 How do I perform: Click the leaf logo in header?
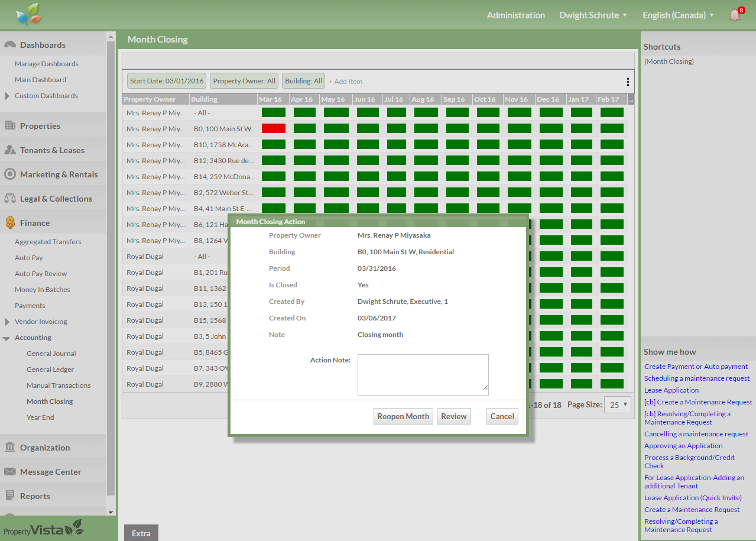point(29,14)
